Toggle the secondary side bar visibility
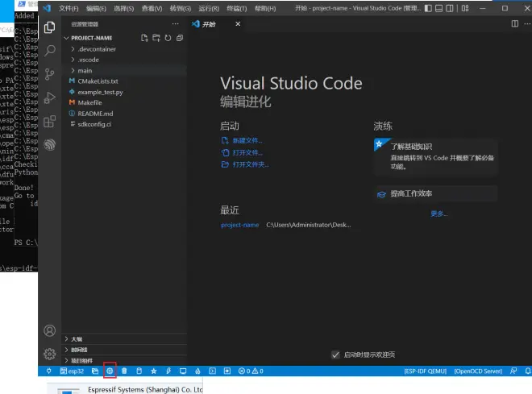The image size is (532, 394). [450, 8]
